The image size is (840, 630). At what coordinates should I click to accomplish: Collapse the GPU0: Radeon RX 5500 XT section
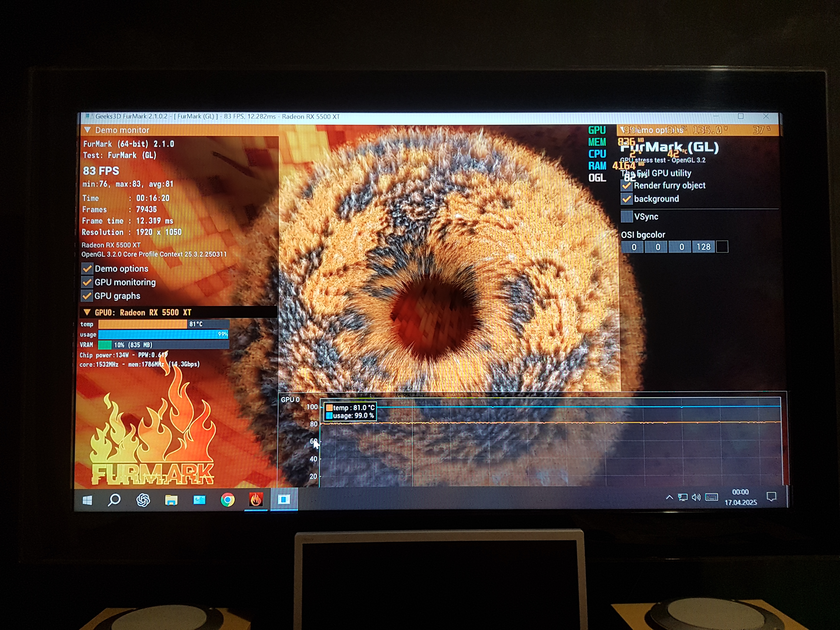(87, 312)
